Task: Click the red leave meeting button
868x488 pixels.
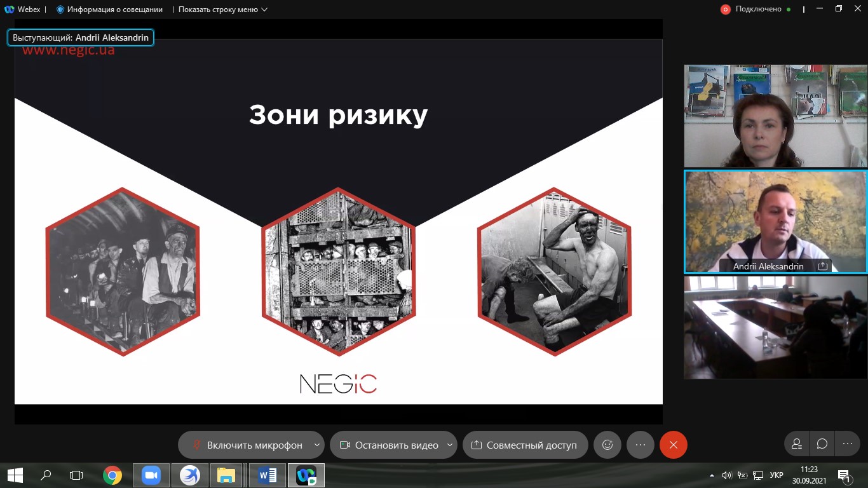Action: [674, 445]
